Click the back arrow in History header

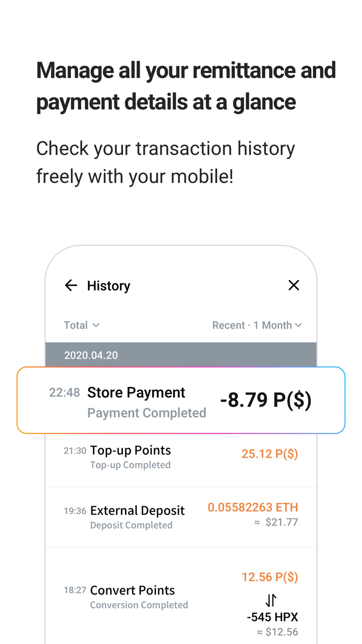click(71, 285)
